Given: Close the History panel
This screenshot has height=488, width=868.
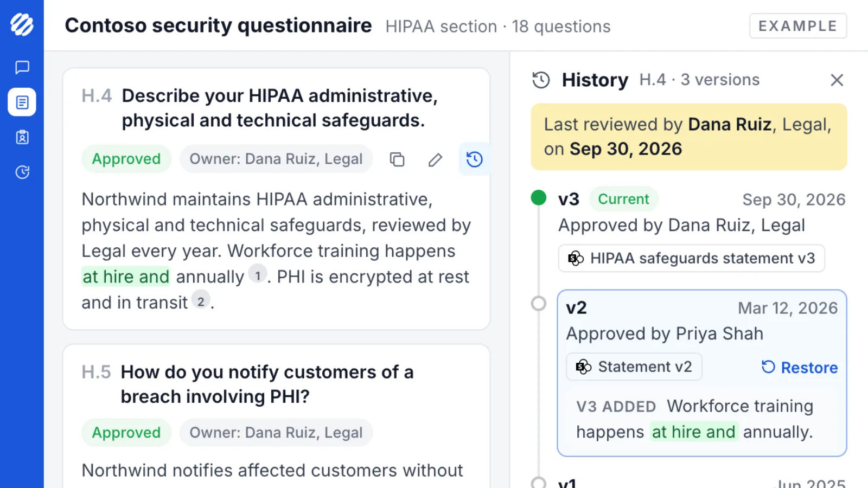Looking at the screenshot, I should pos(837,80).
